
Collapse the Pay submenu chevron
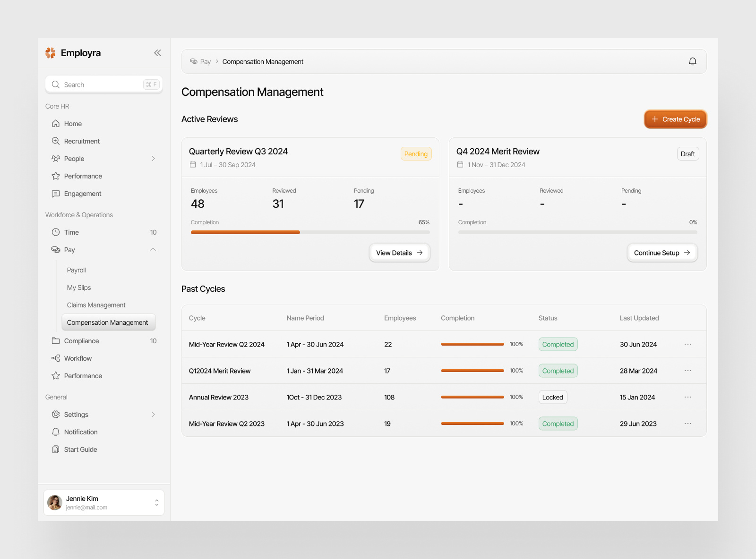[153, 250]
